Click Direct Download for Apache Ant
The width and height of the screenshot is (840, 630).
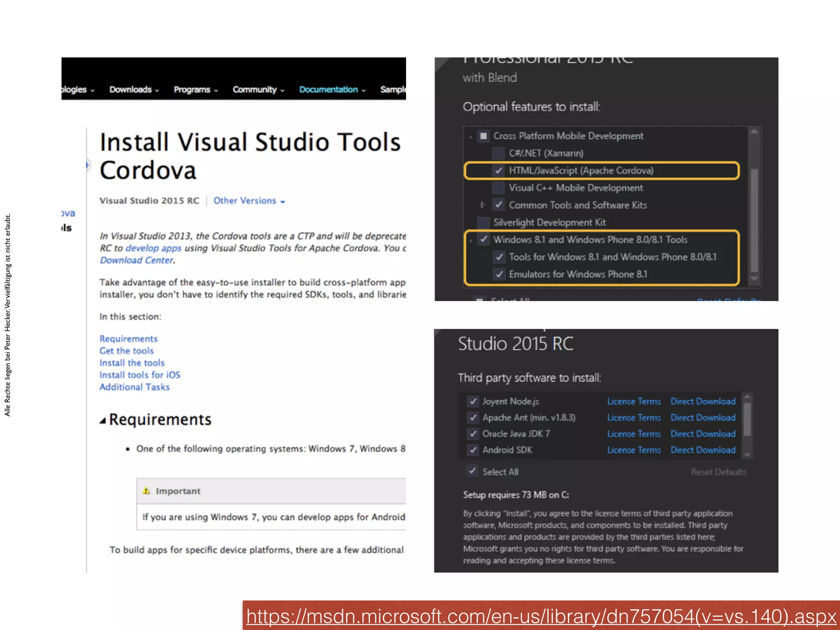tap(703, 418)
